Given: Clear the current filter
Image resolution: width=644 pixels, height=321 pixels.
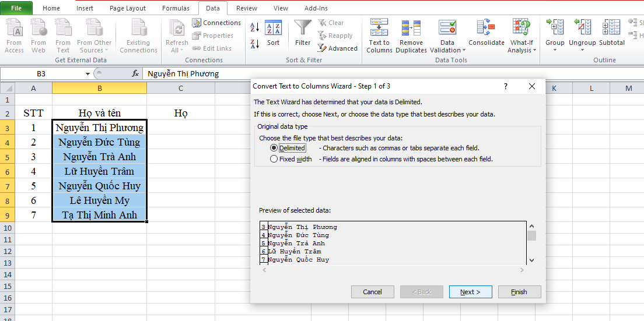Looking at the screenshot, I should [x=331, y=23].
